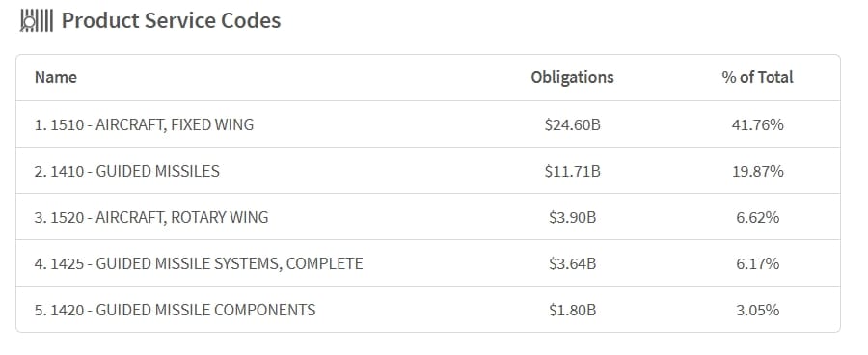Image resolution: width=868 pixels, height=355 pixels.
Task: Click the $3.90B obligations value
Action: 572,217
